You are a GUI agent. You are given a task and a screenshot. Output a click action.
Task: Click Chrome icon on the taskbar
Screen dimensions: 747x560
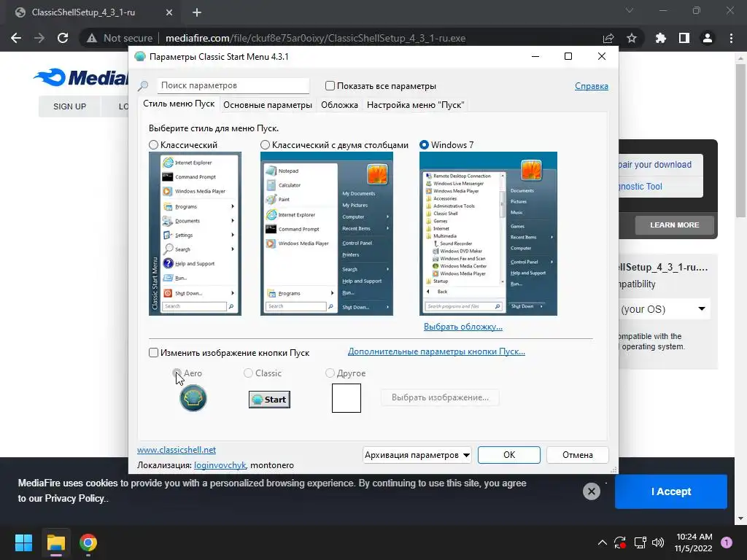click(x=88, y=542)
